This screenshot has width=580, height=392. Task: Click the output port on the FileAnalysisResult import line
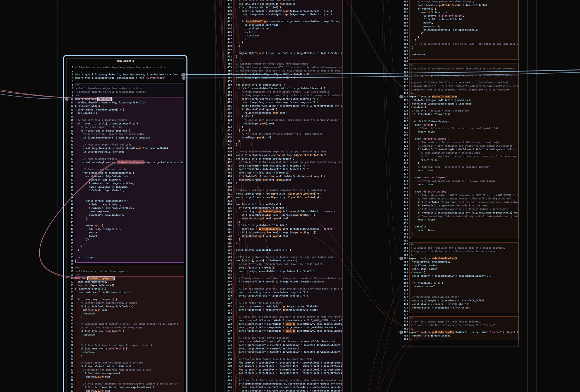[184, 74]
